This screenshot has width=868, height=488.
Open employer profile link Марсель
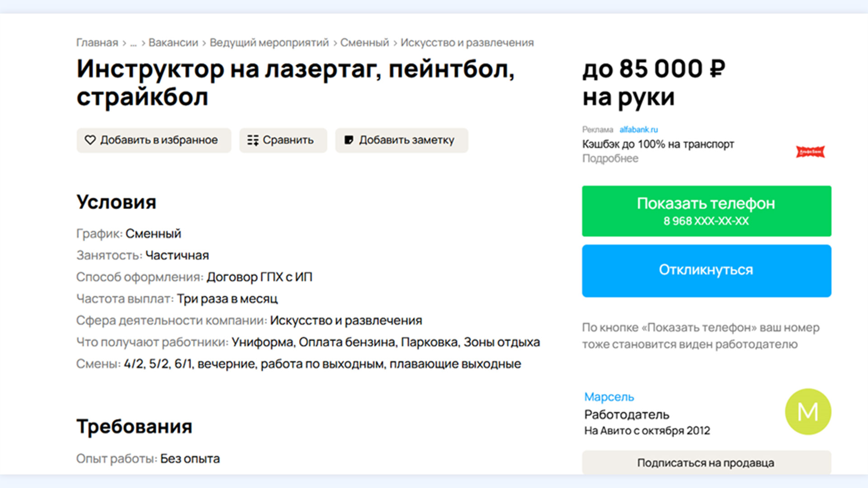pyautogui.click(x=609, y=397)
